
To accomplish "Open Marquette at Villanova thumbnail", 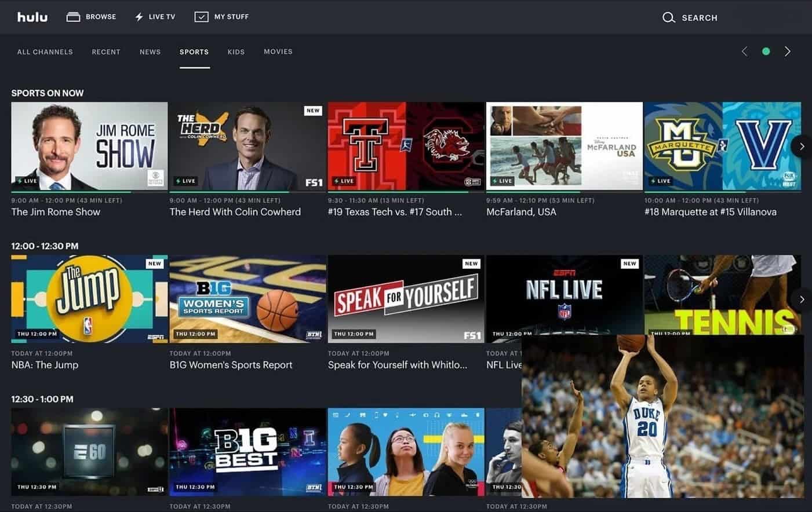I will click(722, 146).
